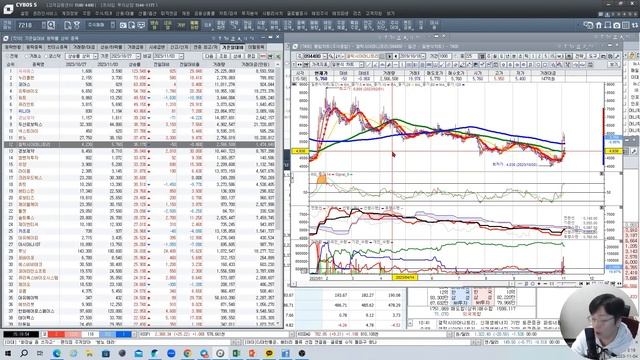This screenshot has width=640, height=360.
Task: Click the magnifier next to screen number 7218
Action: click(51, 25)
